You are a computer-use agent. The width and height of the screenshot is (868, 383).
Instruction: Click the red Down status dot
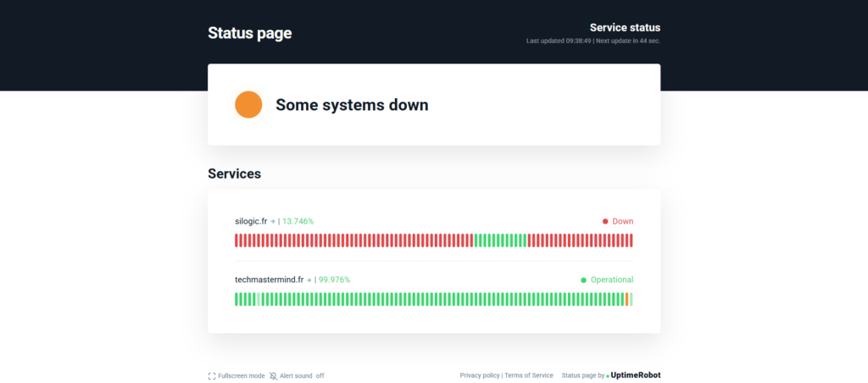pyautogui.click(x=605, y=221)
